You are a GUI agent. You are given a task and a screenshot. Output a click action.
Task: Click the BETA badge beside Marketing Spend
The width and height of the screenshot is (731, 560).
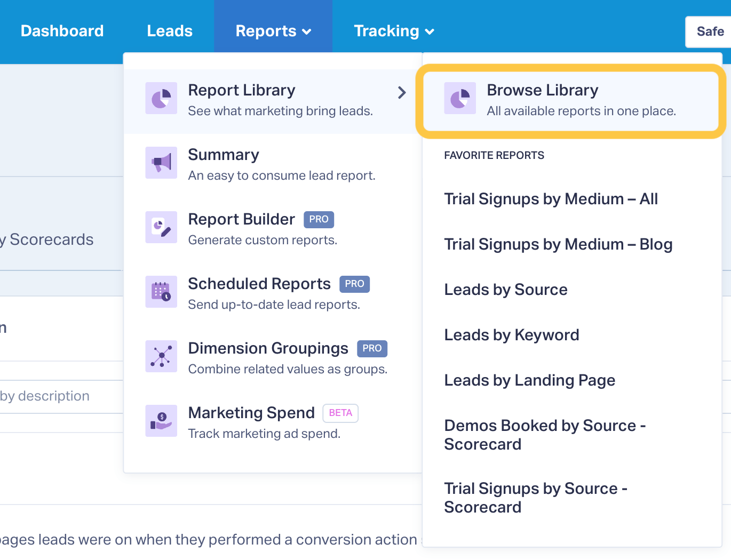point(340,413)
